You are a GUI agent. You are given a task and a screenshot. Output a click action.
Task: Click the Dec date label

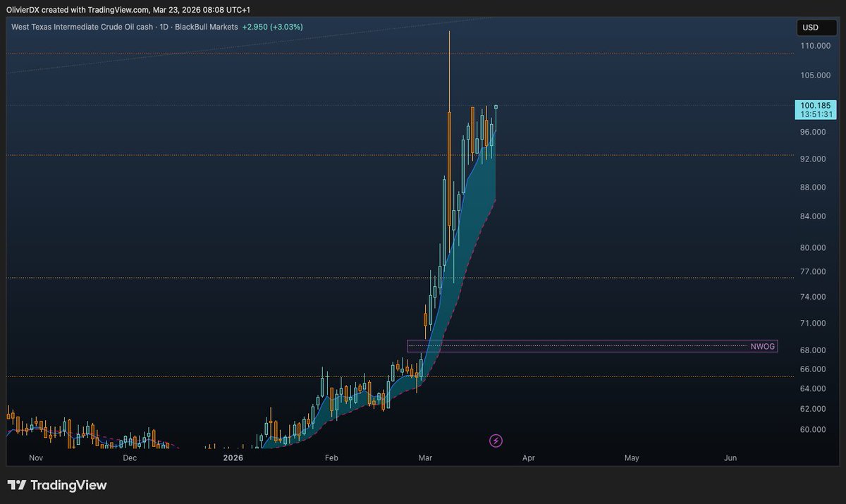130,458
